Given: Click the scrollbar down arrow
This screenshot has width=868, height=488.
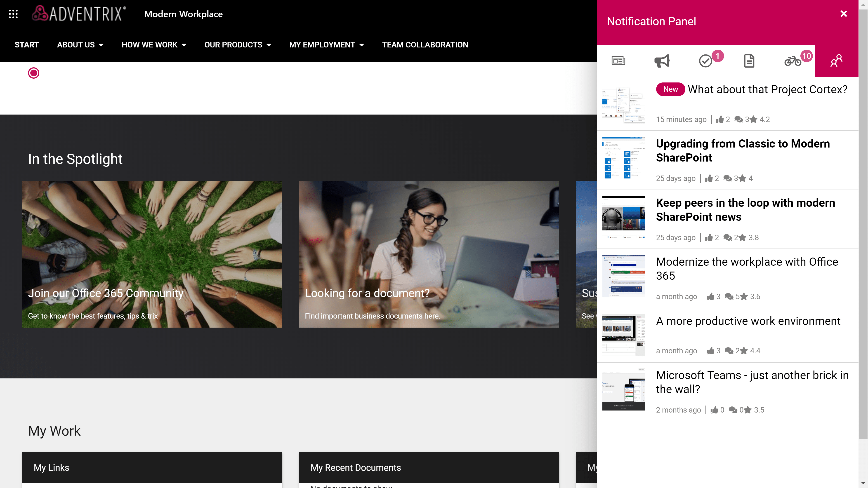Looking at the screenshot, I should 863,483.
